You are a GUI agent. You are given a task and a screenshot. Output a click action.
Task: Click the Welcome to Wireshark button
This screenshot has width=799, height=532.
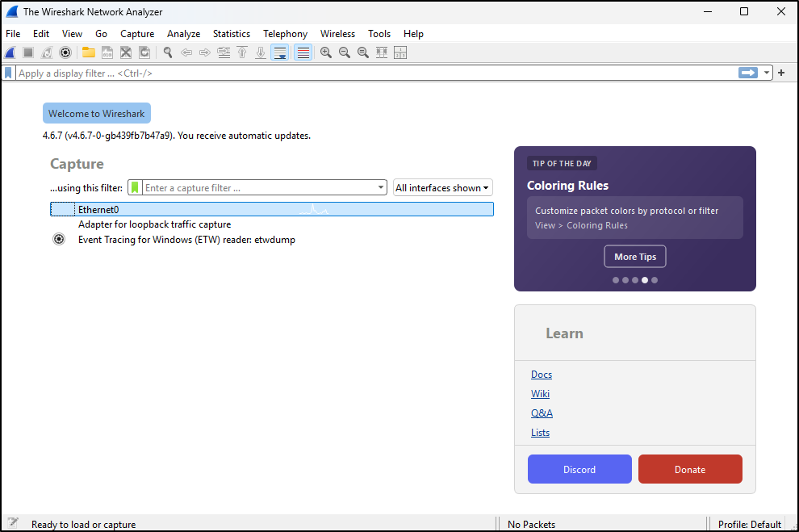coord(97,113)
